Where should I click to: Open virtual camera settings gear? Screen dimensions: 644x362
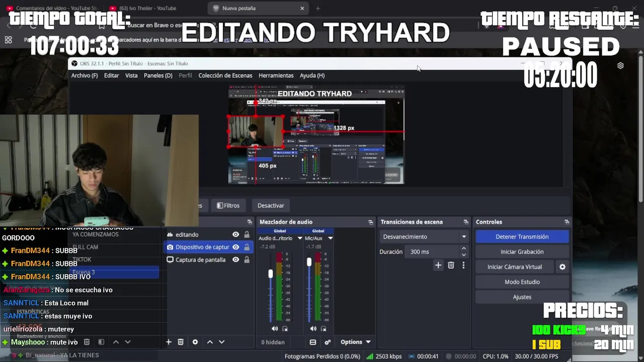[x=562, y=267]
